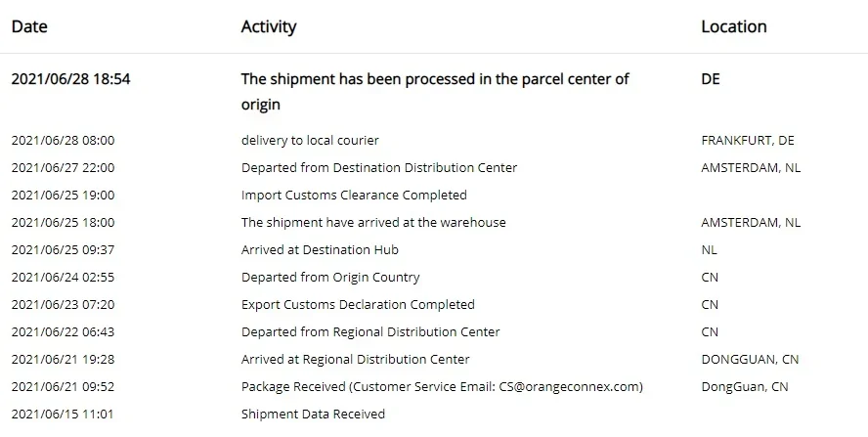Click Arrived at Destination Hub entry

click(320, 249)
